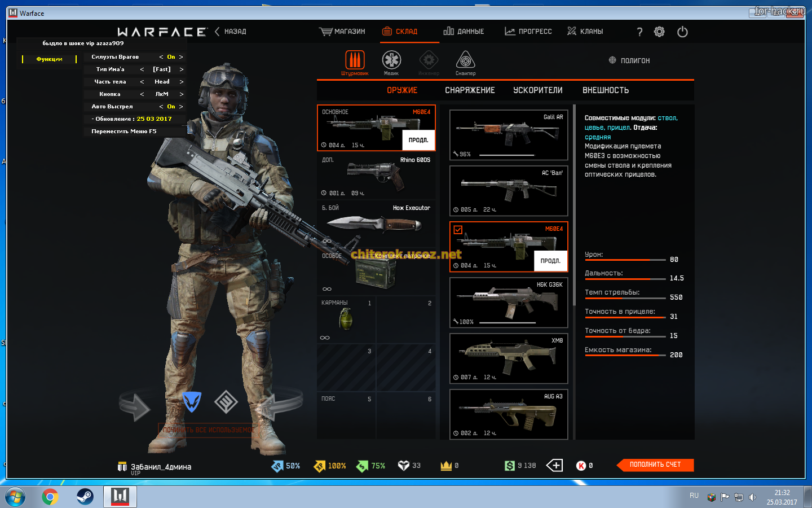
Task: Switch to ОРУЖИЕ category tab
Action: [402, 90]
